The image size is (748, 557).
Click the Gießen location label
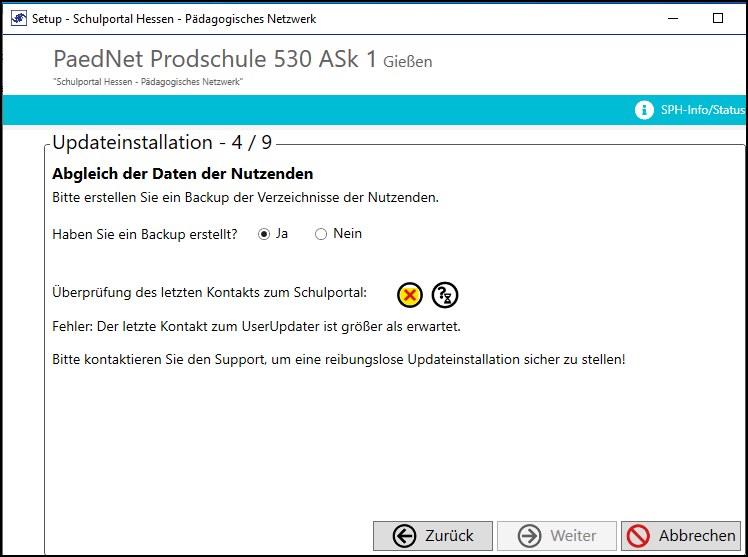point(408,62)
